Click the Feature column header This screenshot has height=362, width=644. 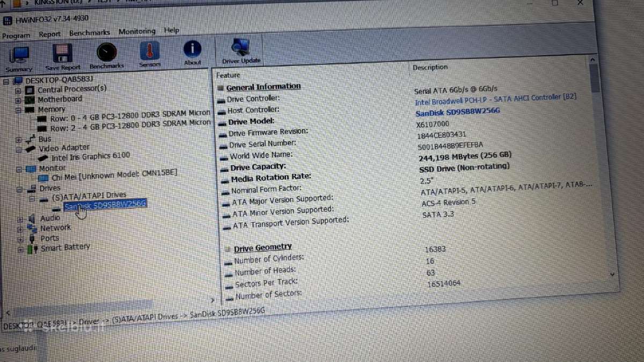point(229,76)
